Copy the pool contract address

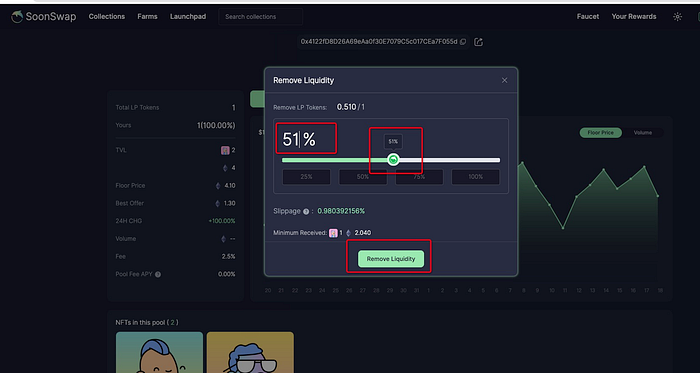[463, 42]
